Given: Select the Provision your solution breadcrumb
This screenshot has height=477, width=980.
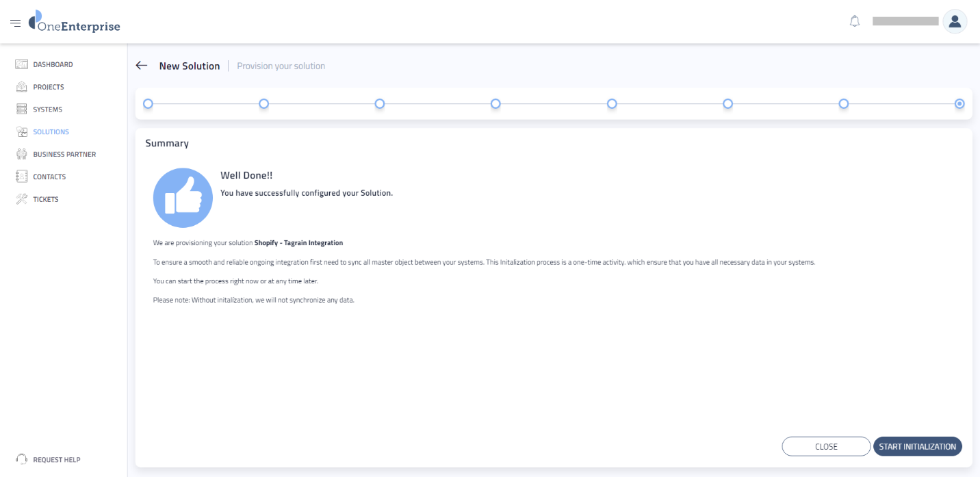Looking at the screenshot, I should (281, 66).
